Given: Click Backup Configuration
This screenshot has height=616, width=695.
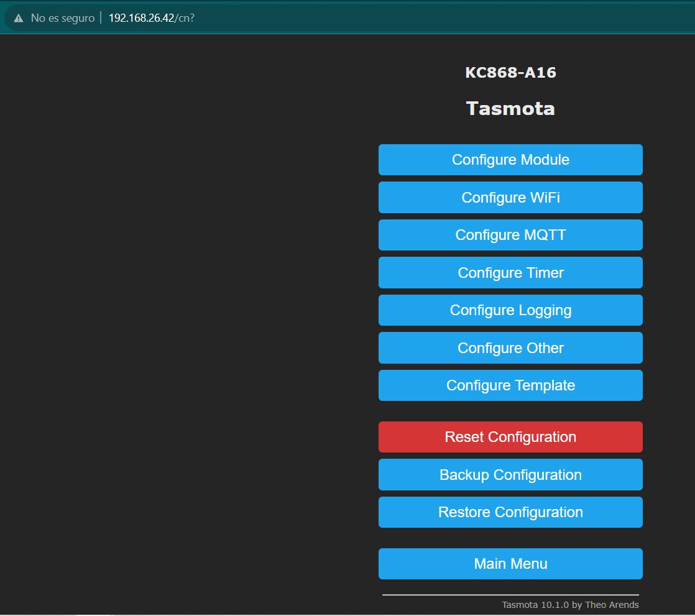Looking at the screenshot, I should click(x=510, y=475).
